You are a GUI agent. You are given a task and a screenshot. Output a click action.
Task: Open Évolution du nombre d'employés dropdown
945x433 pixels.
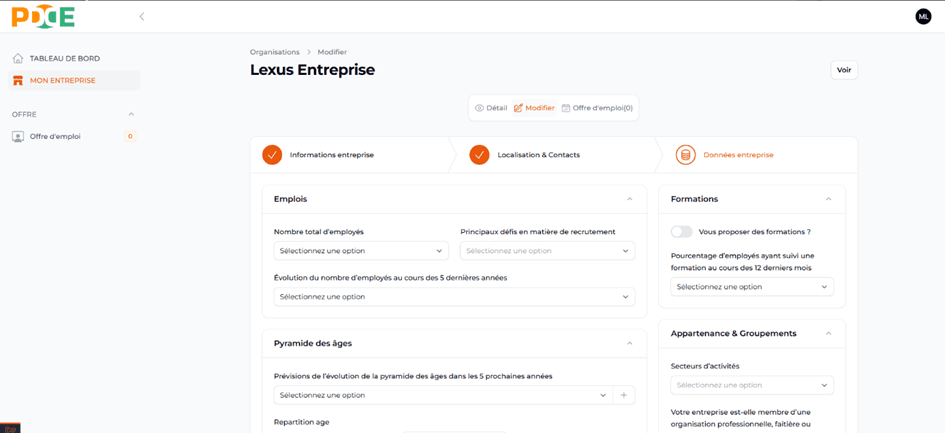(x=454, y=297)
